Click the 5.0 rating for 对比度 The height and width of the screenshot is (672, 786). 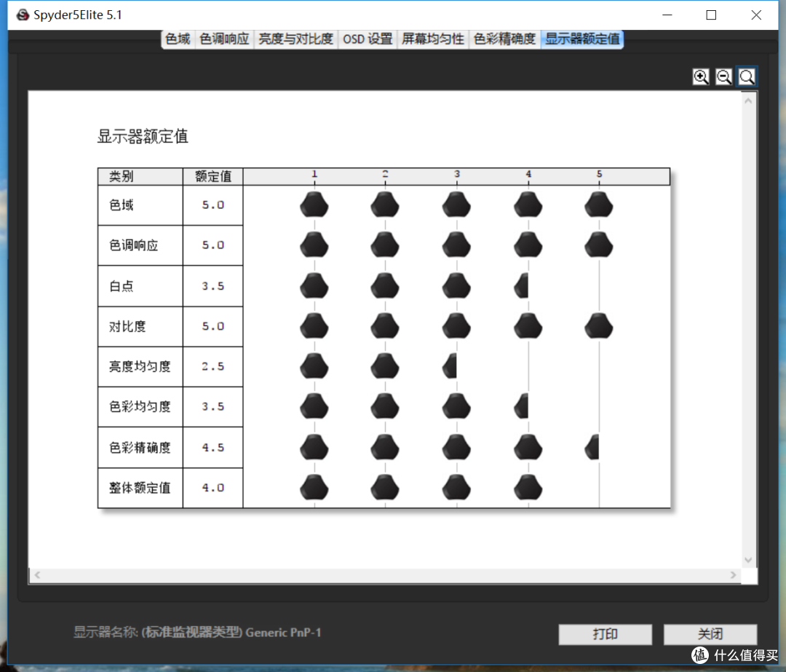pyautogui.click(x=213, y=326)
